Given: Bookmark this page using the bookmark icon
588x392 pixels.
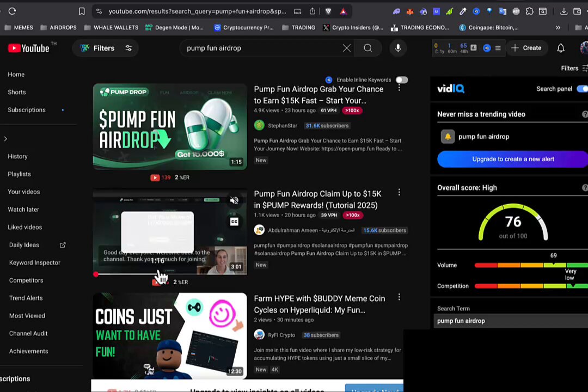Looking at the screenshot, I should point(81,11).
